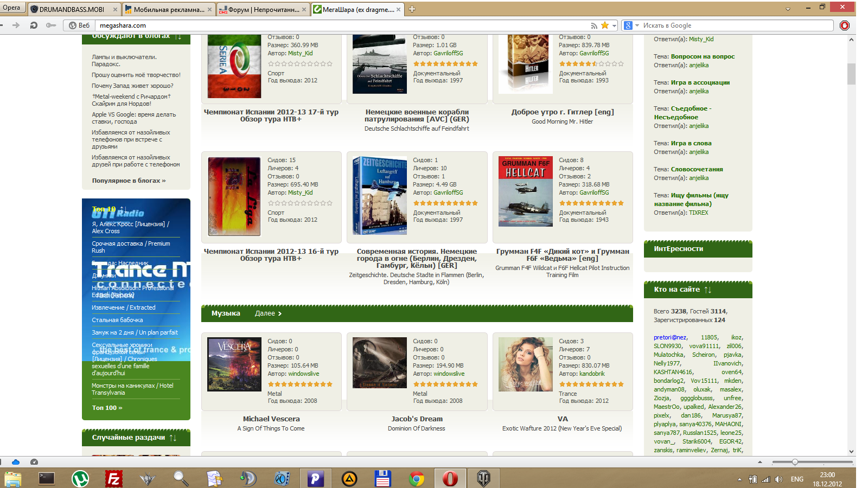
Task: Toggle the 'Случайные раздачи' sort arrows
Action: tap(173, 438)
